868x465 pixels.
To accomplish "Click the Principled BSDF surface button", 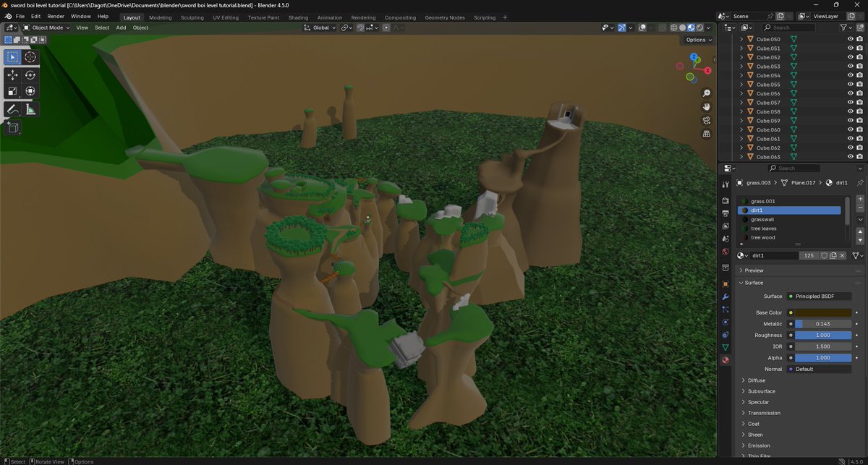I will click(x=819, y=297).
